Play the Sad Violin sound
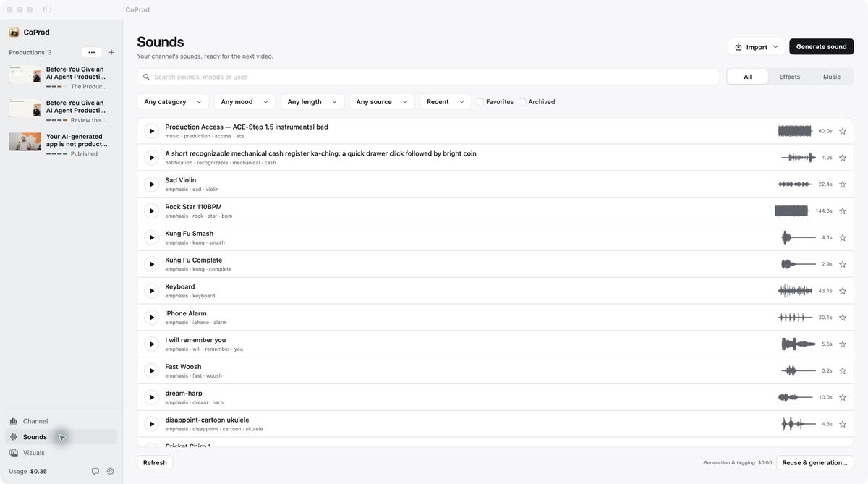 (x=151, y=184)
